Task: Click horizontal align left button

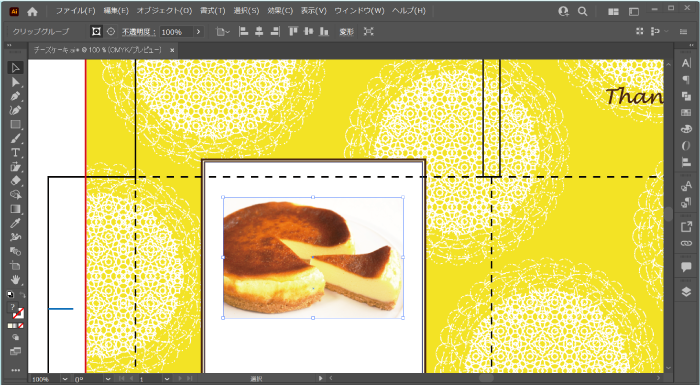Action: [243, 31]
